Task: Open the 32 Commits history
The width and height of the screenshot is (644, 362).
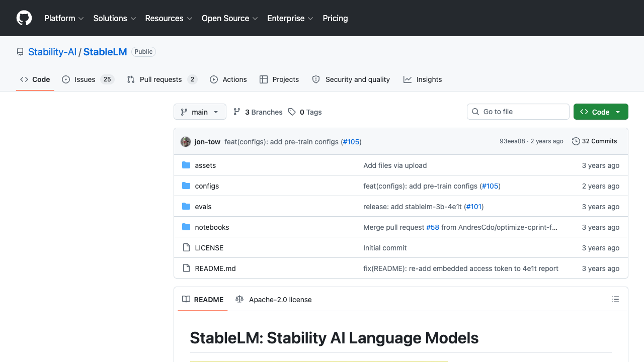Action: pos(595,141)
